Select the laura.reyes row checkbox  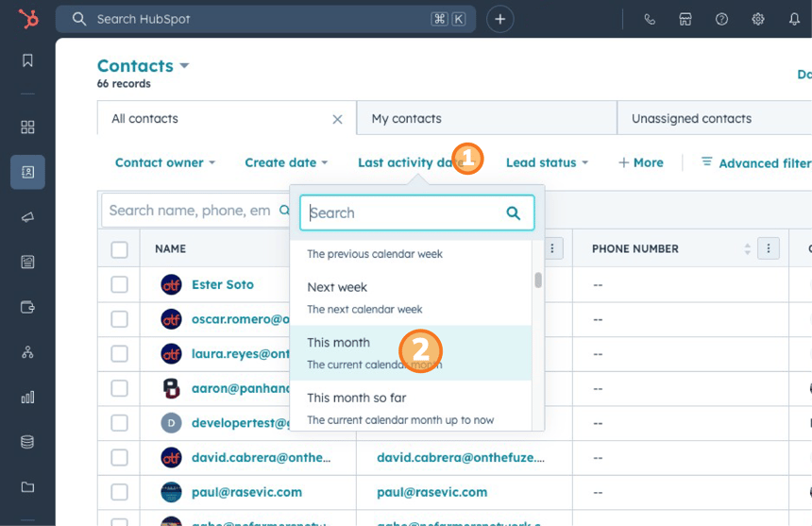tap(120, 353)
